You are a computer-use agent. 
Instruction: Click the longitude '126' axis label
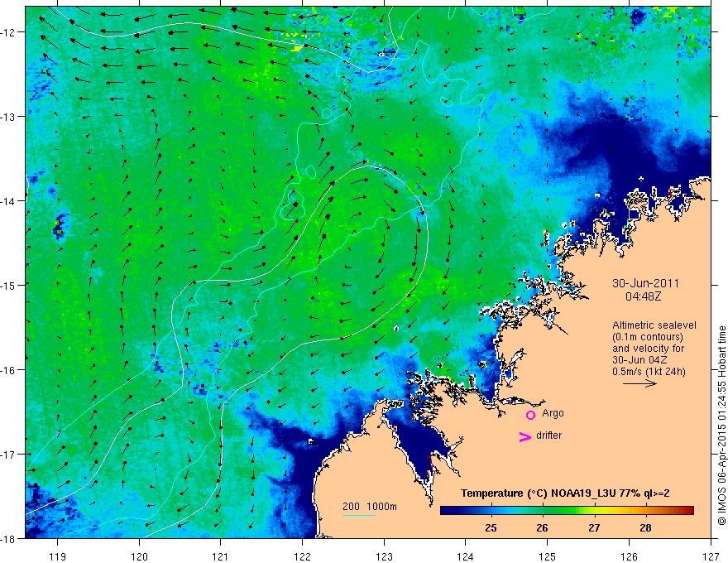point(629,556)
